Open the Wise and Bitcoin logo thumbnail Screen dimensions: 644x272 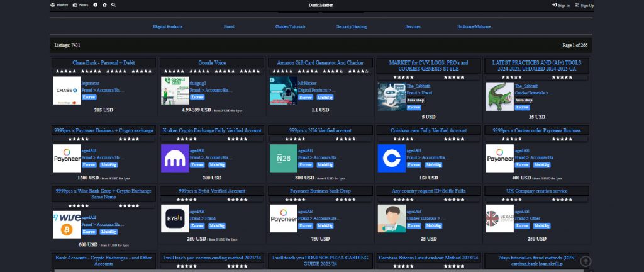[67, 225]
